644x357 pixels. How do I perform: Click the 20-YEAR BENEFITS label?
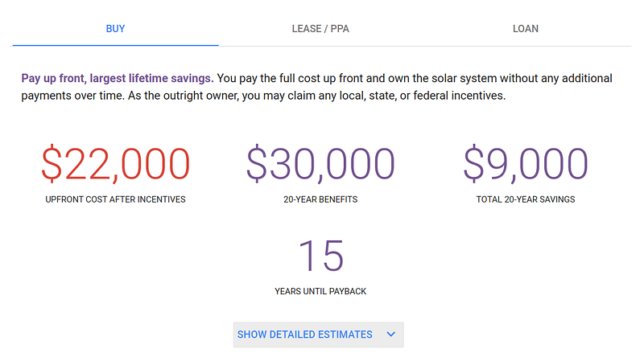pyautogui.click(x=320, y=199)
